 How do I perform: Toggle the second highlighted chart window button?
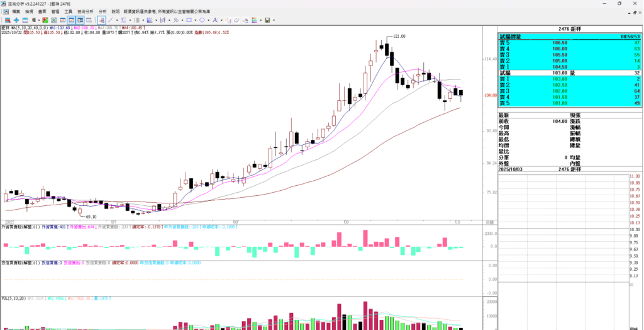[80, 20]
